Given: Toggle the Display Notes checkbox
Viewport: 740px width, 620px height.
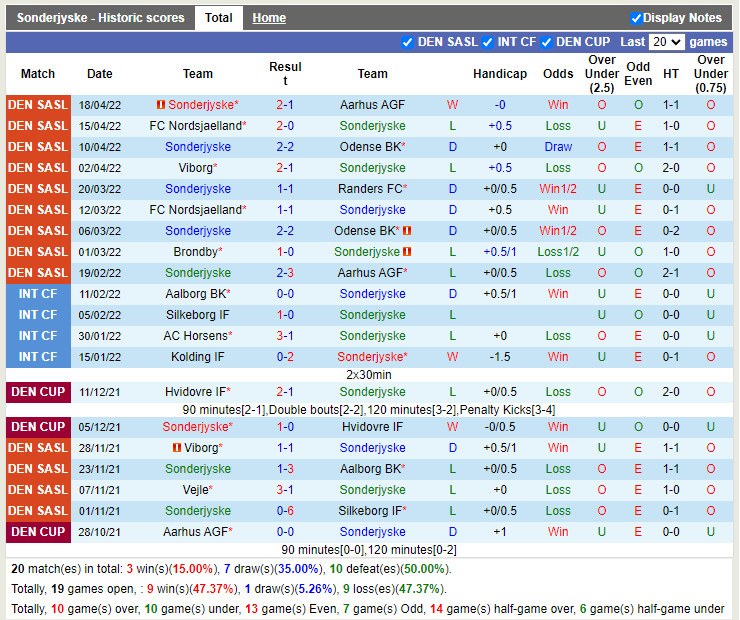Looking at the screenshot, I should click(x=636, y=18).
